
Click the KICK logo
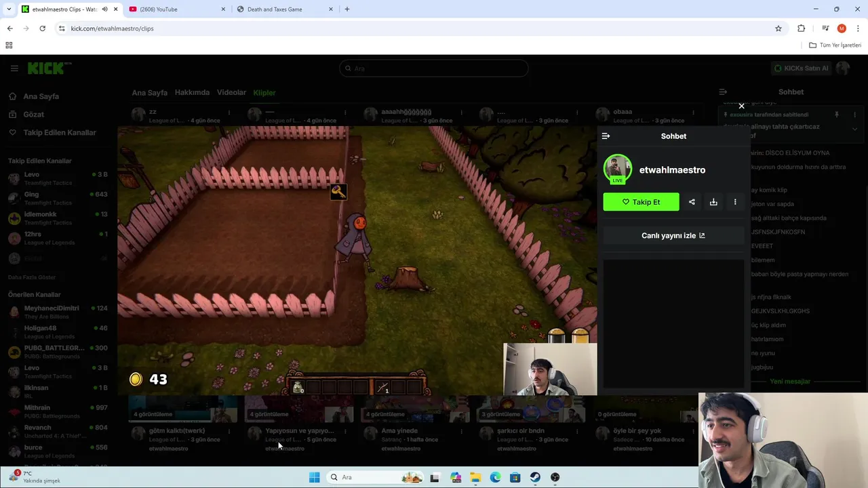coord(49,68)
